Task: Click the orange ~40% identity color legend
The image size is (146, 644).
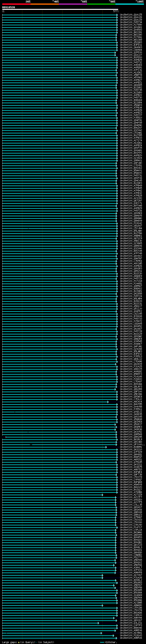Action: pos(45,4)
